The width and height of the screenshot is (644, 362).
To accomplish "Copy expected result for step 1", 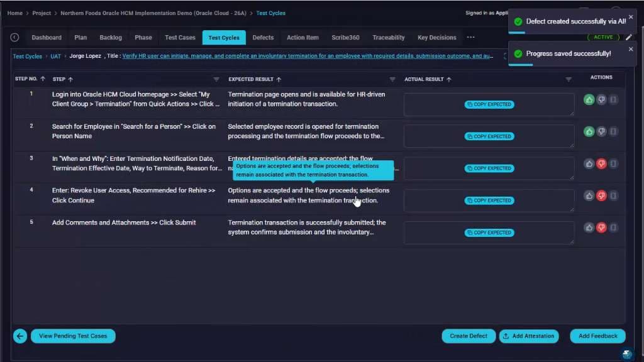I will coord(489,104).
